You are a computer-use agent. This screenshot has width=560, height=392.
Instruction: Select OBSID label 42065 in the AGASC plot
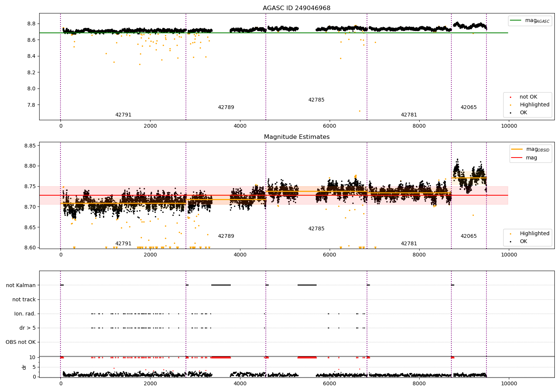[469, 108]
